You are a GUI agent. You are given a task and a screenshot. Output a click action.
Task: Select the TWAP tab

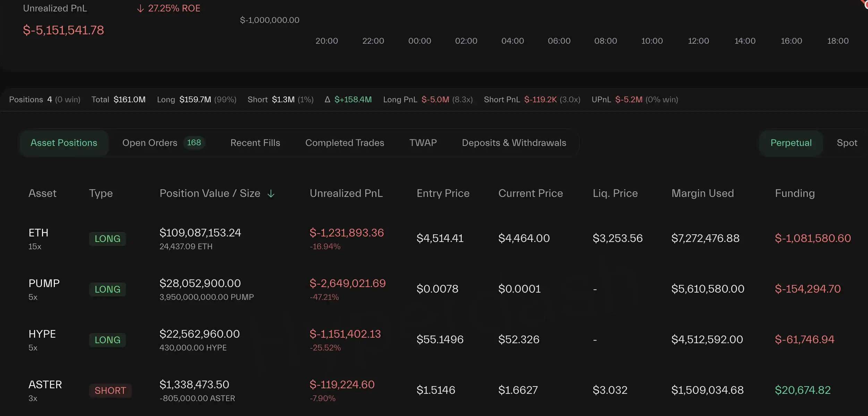point(423,143)
